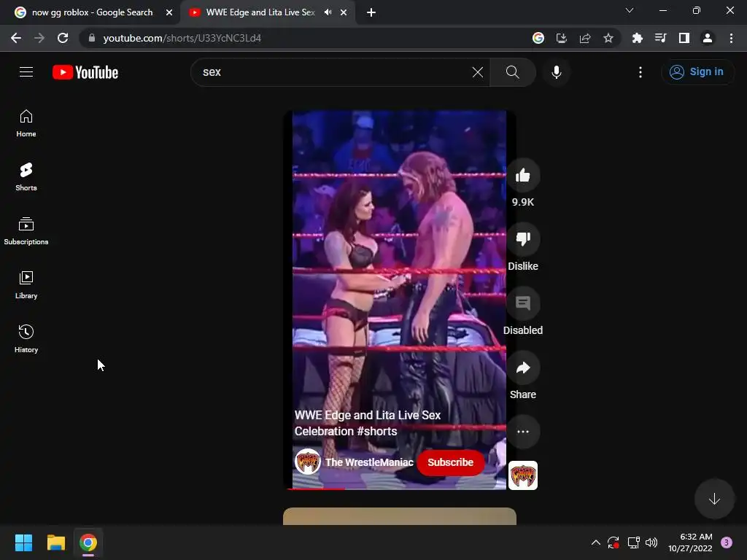Open Chrome profile menu

click(708, 38)
